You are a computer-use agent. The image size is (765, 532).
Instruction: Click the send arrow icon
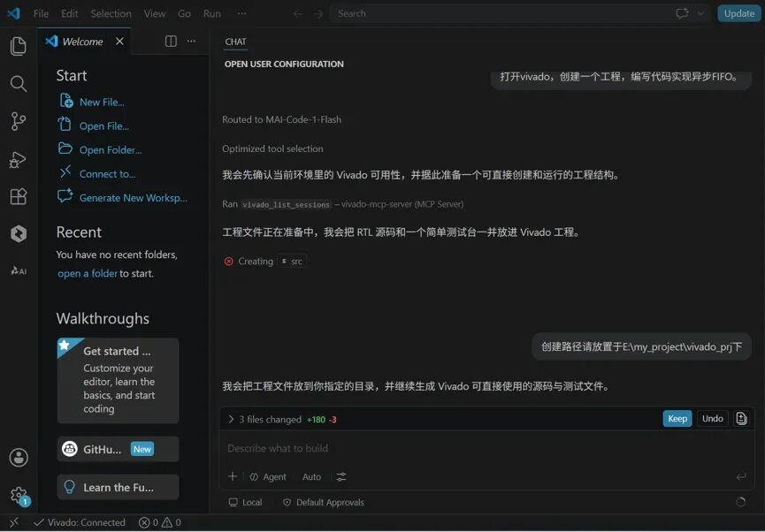[x=741, y=477]
